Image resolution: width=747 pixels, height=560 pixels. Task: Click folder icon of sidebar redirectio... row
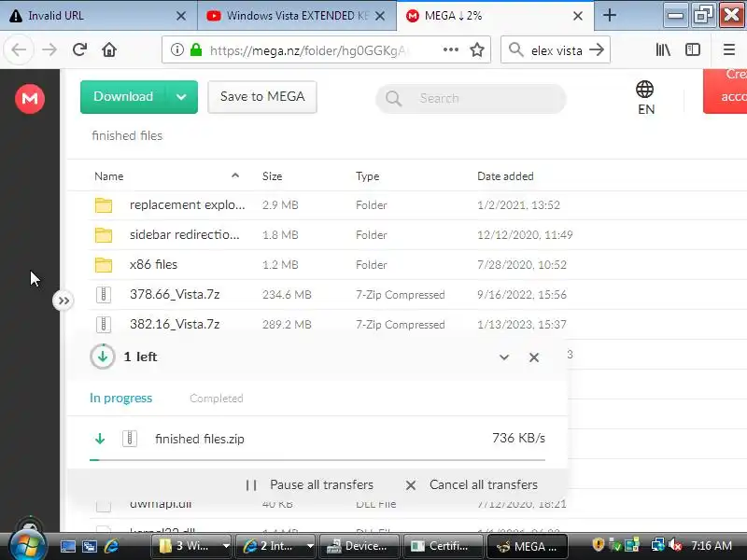point(104,235)
